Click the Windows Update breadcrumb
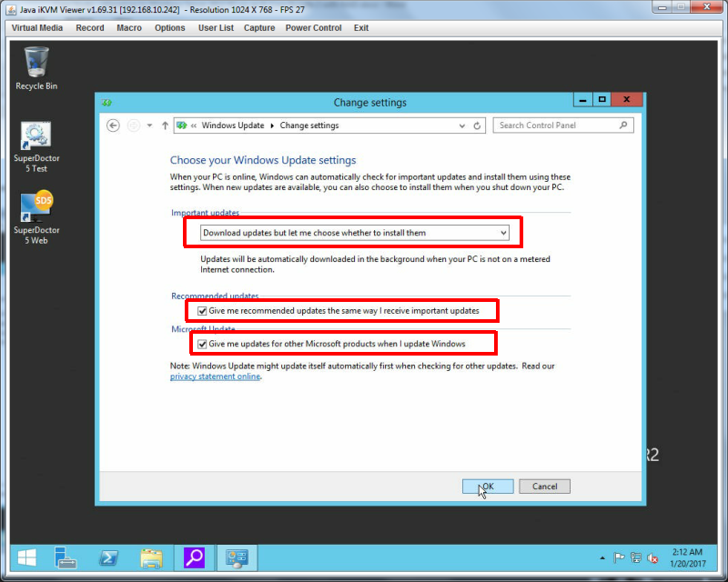 point(233,125)
